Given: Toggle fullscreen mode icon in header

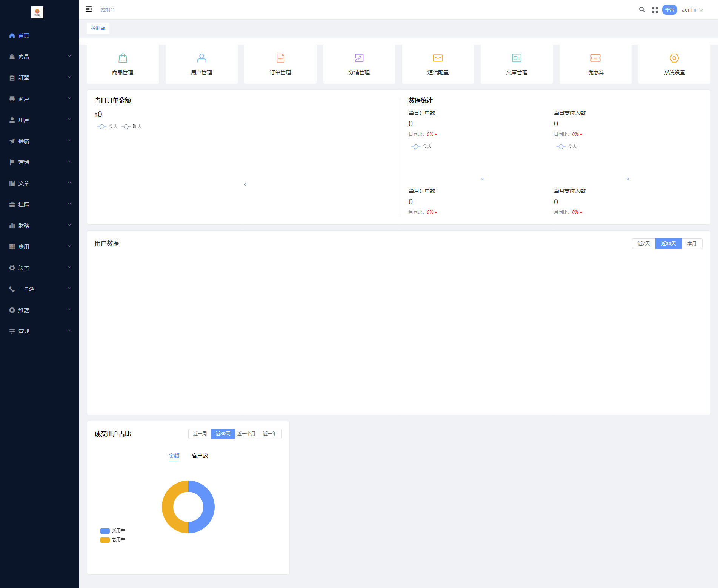Looking at the screenshot, I should click(655, 10).
